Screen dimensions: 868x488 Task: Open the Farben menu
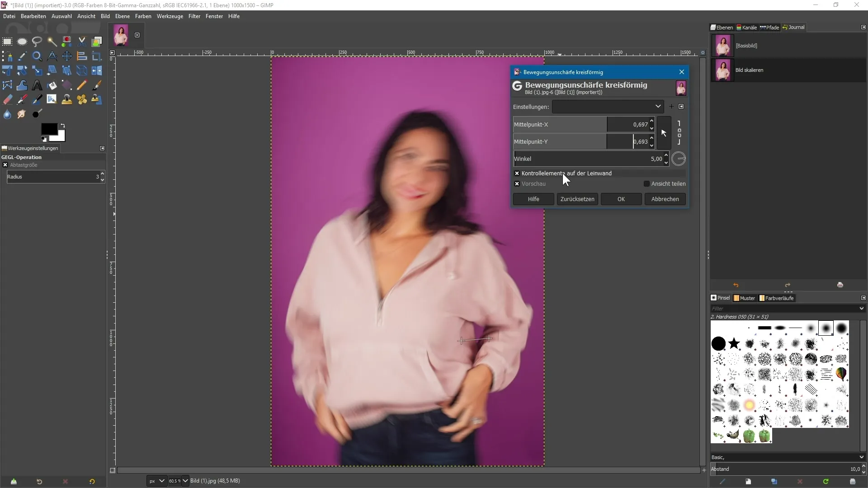point(143,16)
